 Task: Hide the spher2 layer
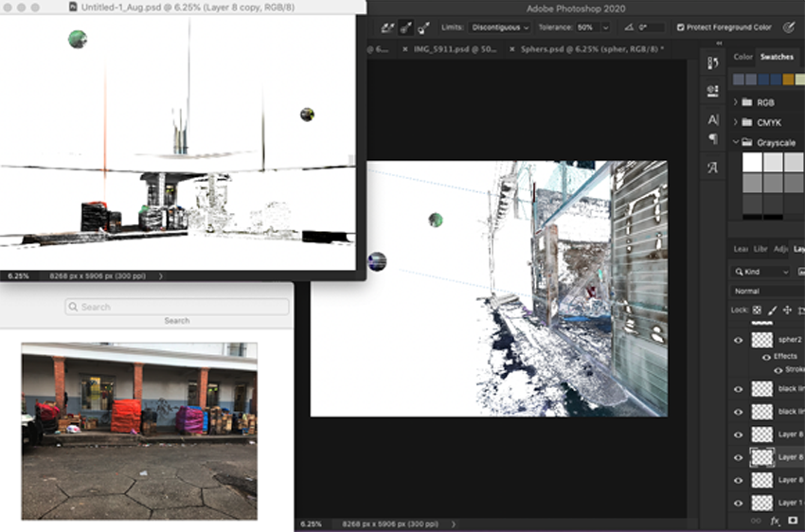739,339
